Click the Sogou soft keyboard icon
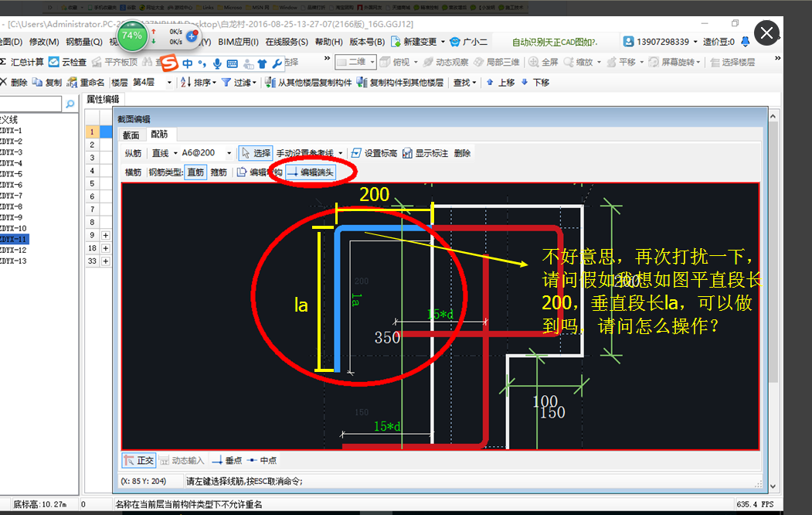The image size is (812, 515). pyautogui.click(x=233, y=63)
